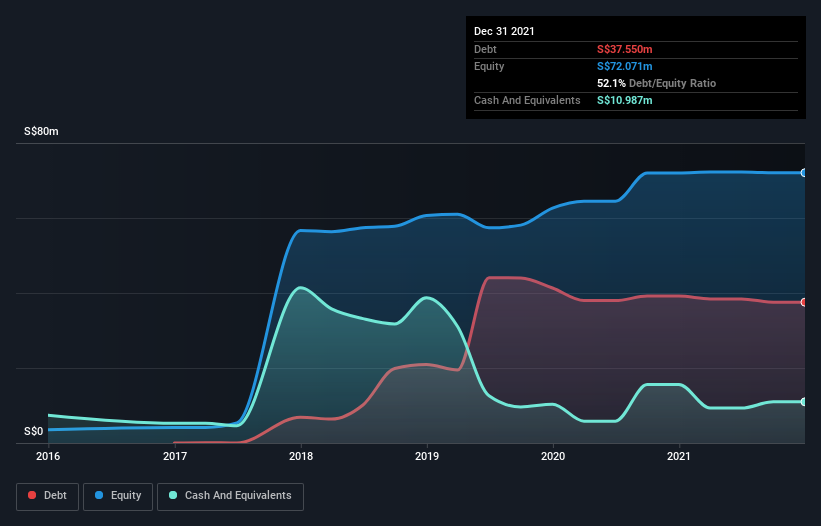This screenshot has height=526, width=821.
Task: Click the S$37.550m debt value
Action: [x=625, y=49]
